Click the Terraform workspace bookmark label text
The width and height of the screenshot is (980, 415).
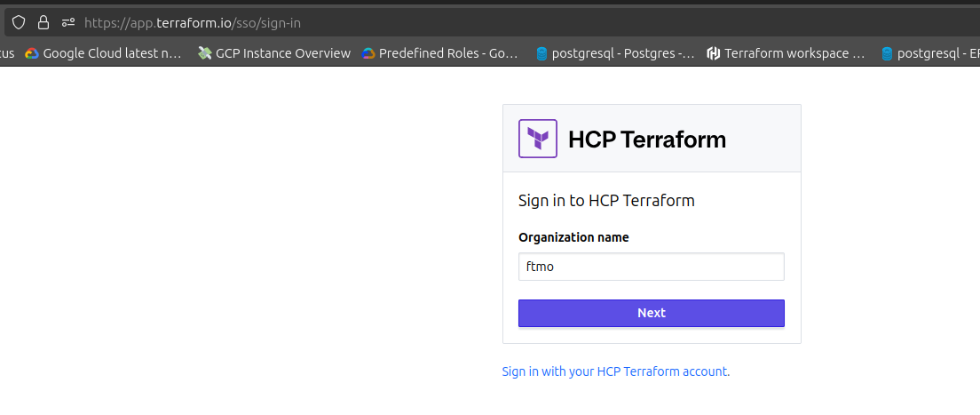point(794,53)
